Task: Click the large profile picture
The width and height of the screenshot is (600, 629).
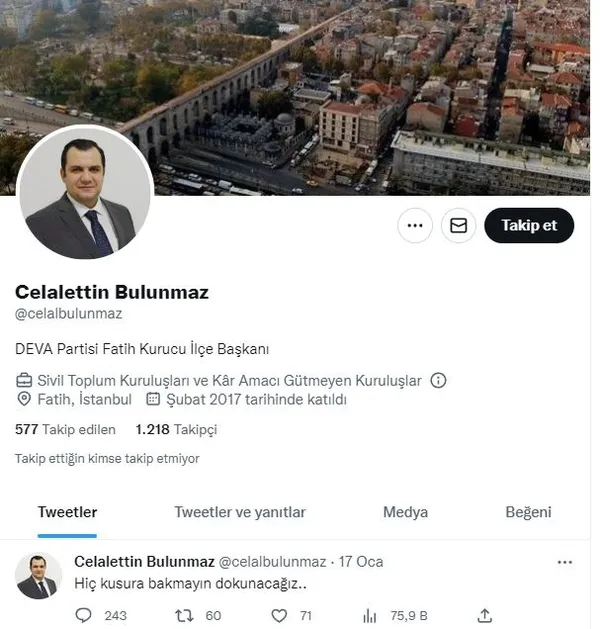Action: [x=84, y=193]
